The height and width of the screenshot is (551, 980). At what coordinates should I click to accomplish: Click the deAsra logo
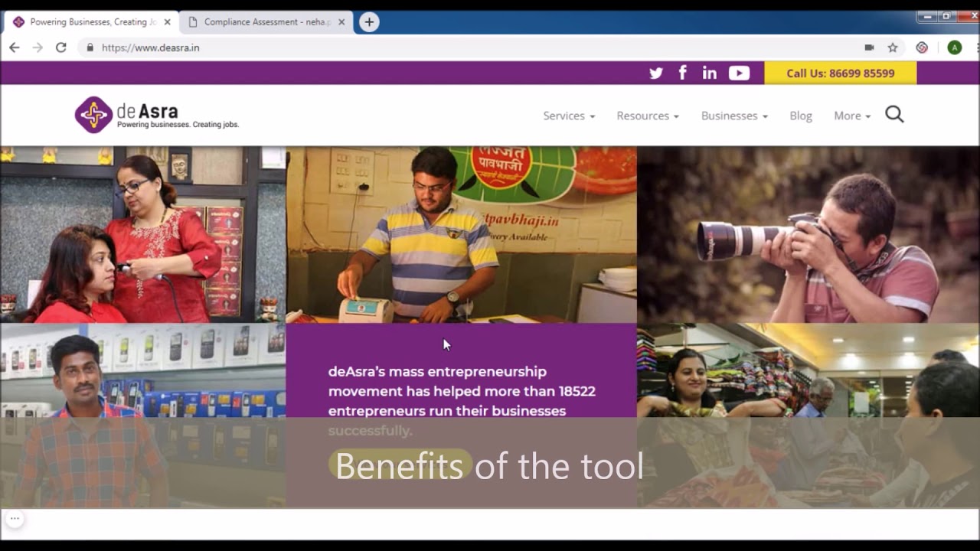pos(157,115)
